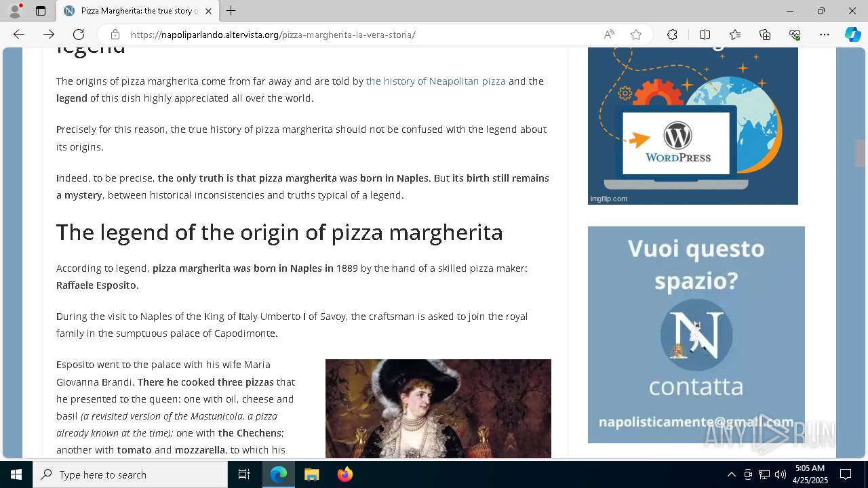Image resolution: width=868 pixels, height=488 pixels.
Task: Refresh the current page
Action: click(x=79, y=35)
